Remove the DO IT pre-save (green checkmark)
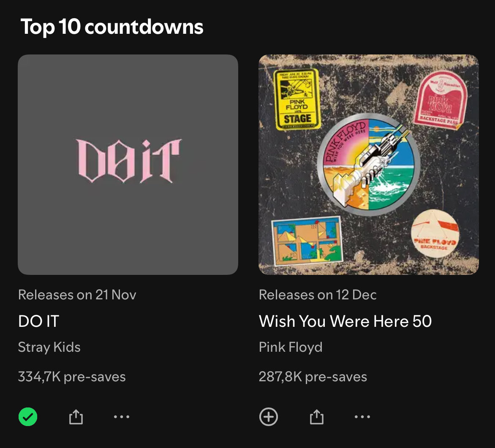This screenshot has height=448, width=495. pos(28,417)
